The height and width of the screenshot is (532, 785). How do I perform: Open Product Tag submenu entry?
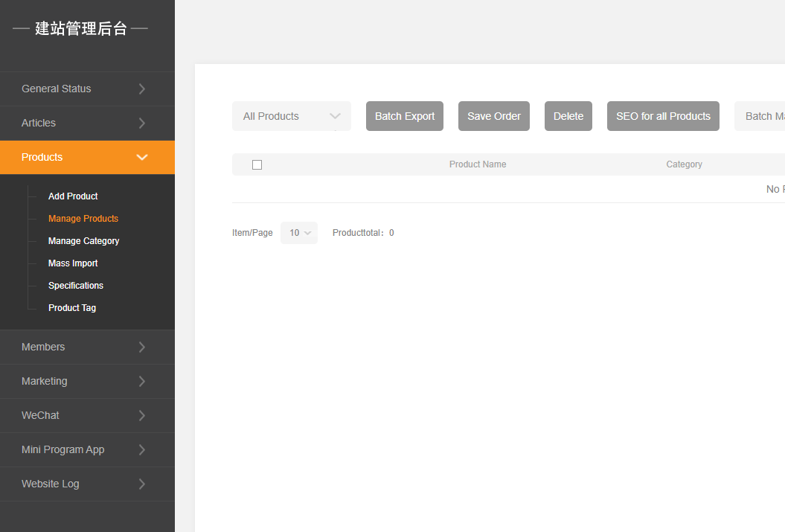pyautogui.click(x=72, y=308)
